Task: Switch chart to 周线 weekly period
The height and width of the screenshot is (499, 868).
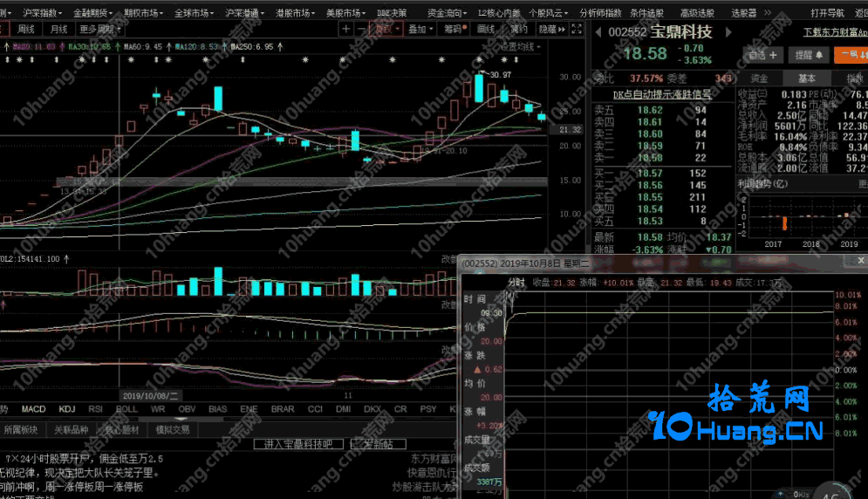Action: coord(26,29)
